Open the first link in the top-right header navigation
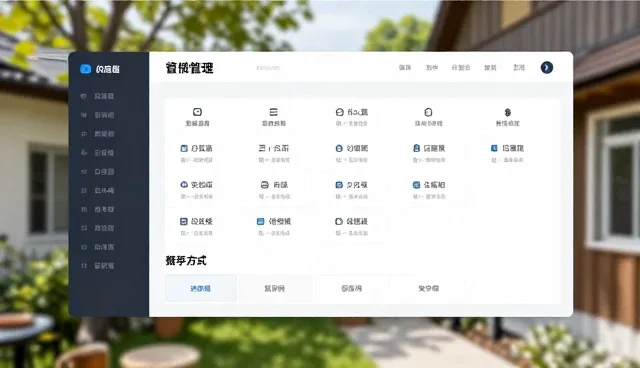The image size is (640, 368). (405, 68)
